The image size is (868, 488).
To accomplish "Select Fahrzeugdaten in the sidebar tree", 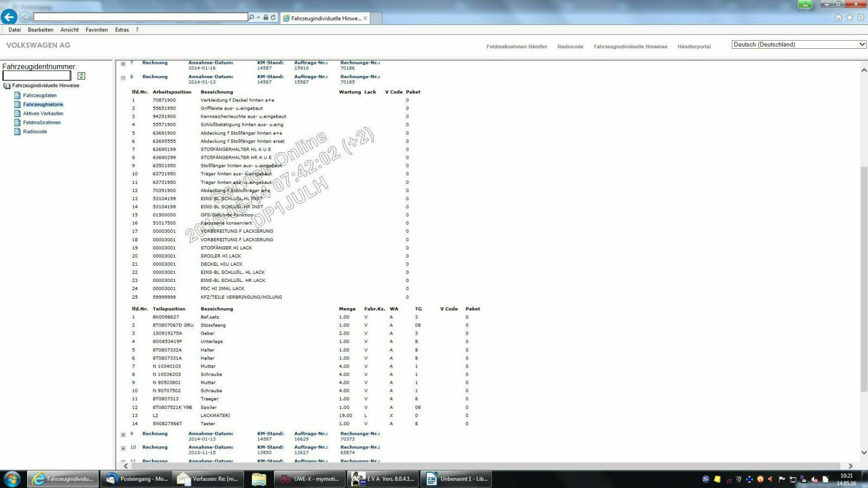I will 40,95.
